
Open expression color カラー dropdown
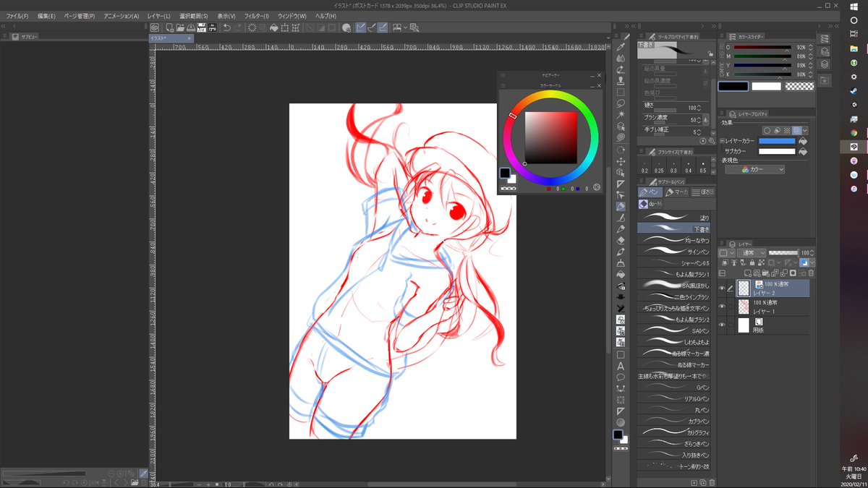click(754, 169)
